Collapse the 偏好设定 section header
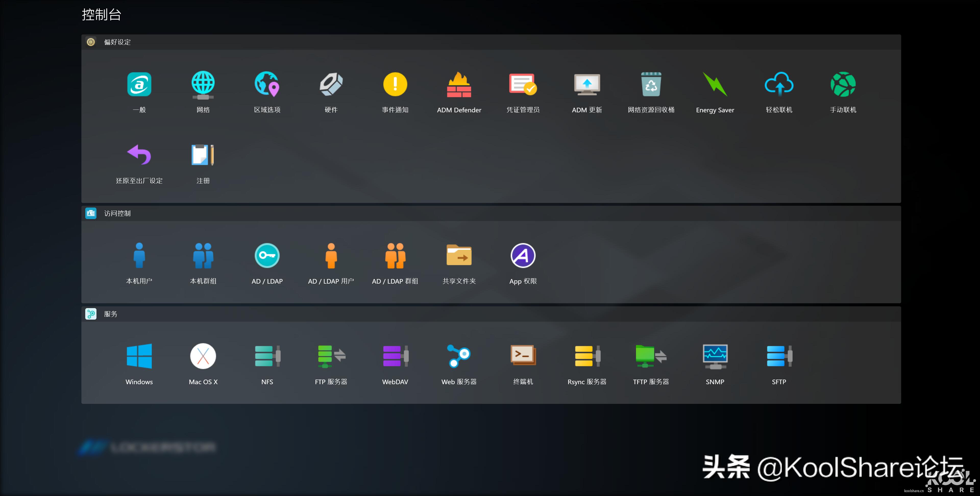 click(x=116, y=42)
